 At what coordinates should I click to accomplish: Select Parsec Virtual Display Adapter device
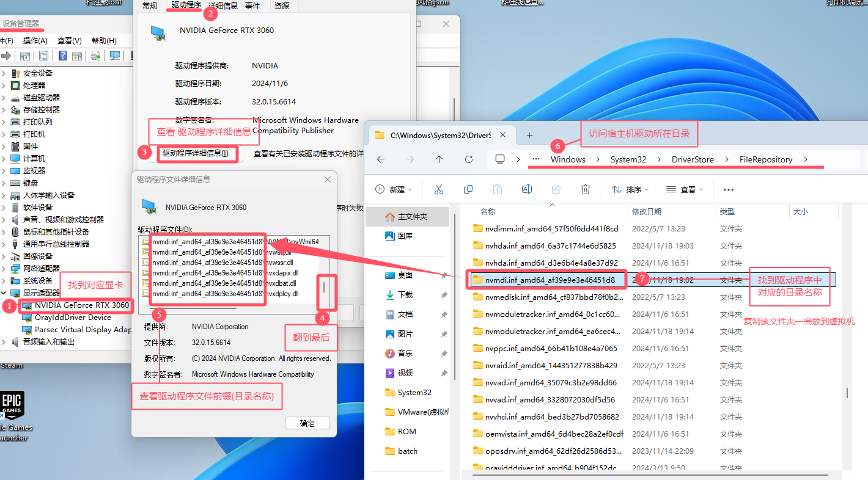[x=83, y=329]
